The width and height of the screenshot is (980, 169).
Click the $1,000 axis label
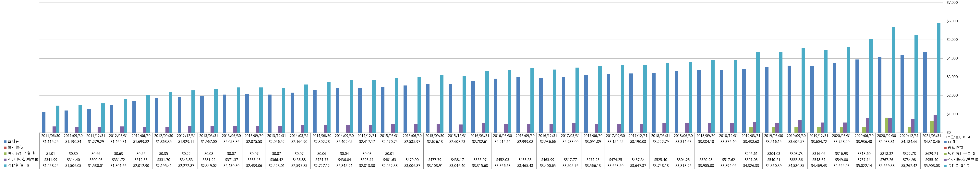pos(952,114)
